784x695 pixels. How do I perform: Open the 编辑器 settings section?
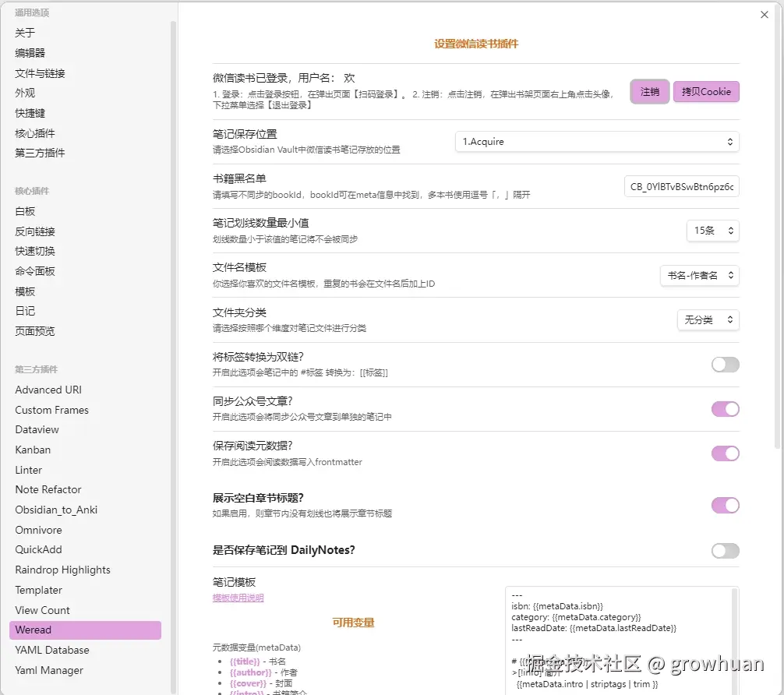pyautogui.click(x=30, y=53)
